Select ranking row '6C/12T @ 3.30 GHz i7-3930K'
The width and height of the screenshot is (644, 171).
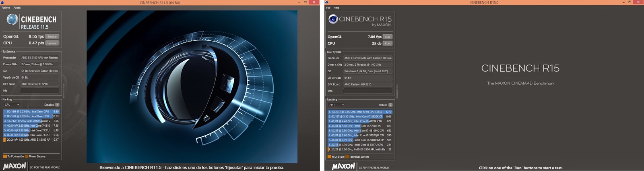(x=360, y=117)
